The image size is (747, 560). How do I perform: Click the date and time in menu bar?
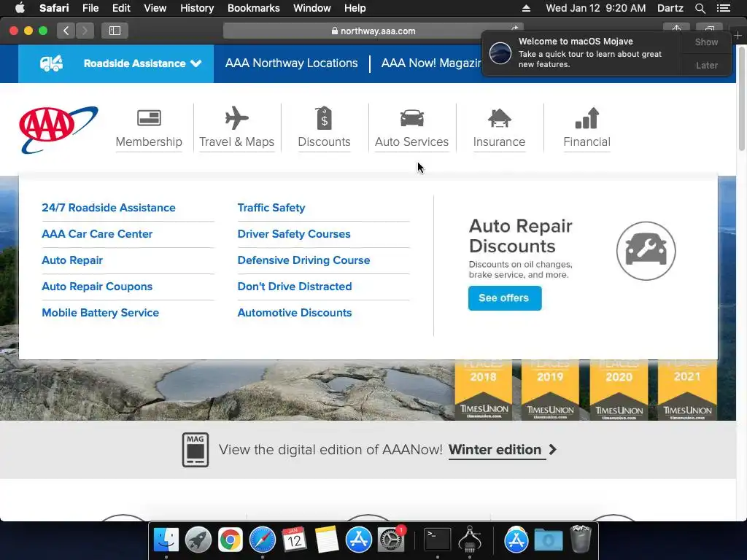point(595,8)
